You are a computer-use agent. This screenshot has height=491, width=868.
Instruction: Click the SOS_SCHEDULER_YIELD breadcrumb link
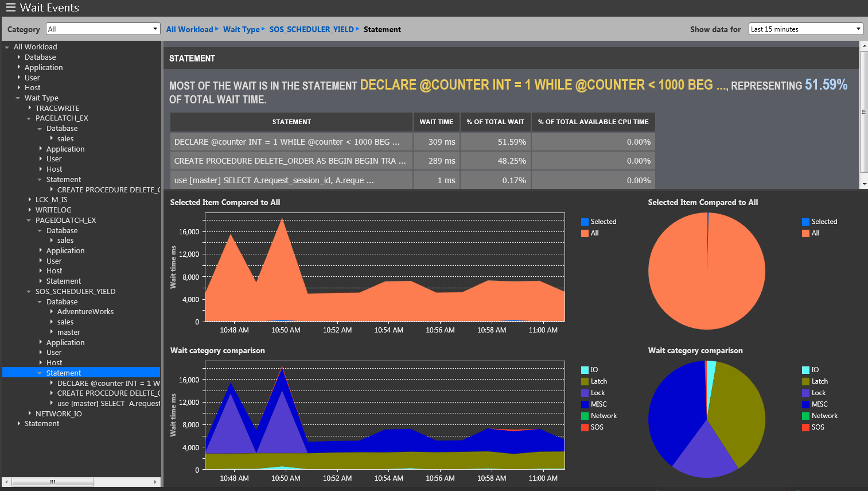tap(311, 29)
